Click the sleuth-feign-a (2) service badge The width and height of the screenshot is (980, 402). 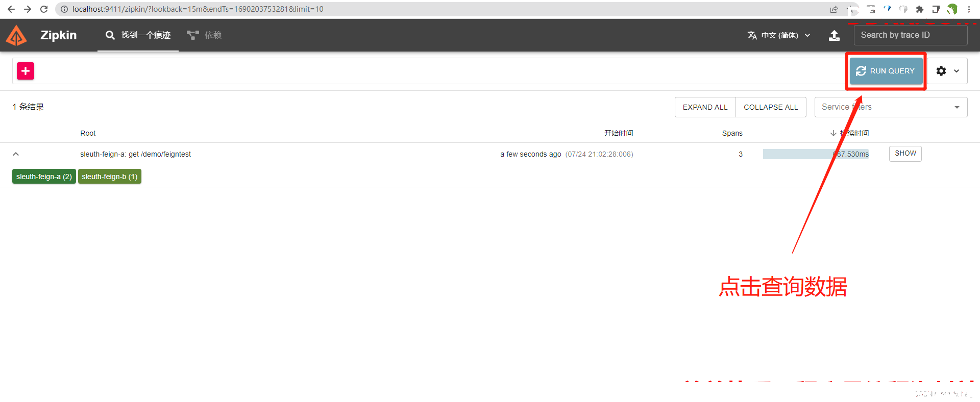coord(44,177)
